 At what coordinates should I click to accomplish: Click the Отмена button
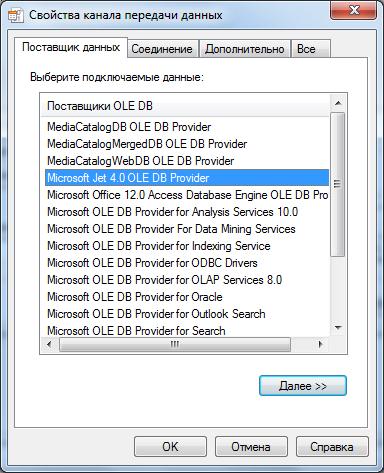coord(251,447)
